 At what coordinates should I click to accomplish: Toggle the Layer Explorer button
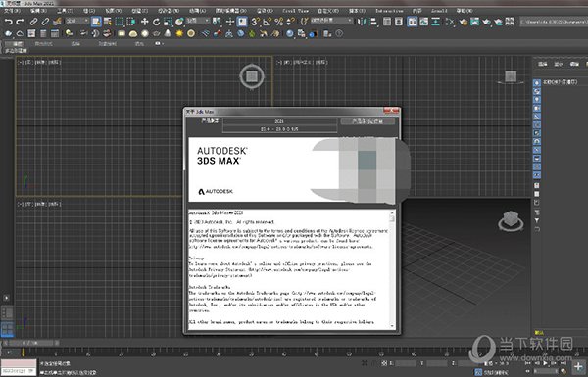click(x=399, y=22)
